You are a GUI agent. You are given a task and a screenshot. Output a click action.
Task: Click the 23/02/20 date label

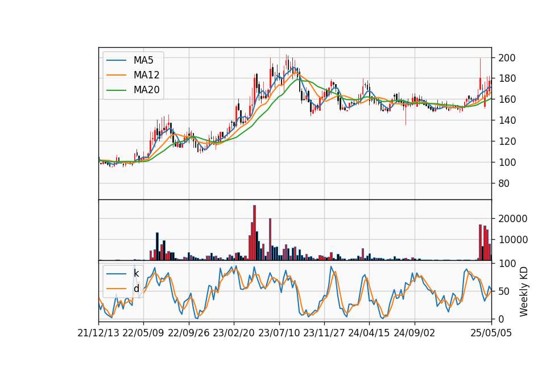[x=234, y=333]
